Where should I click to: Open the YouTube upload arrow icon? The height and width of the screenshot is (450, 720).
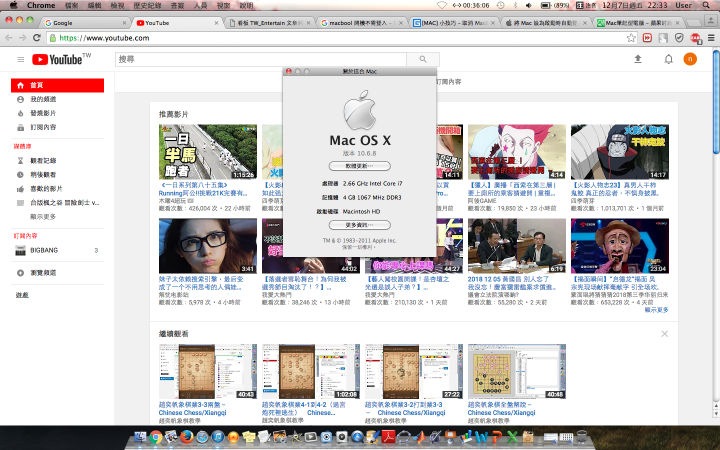point(638,59)
